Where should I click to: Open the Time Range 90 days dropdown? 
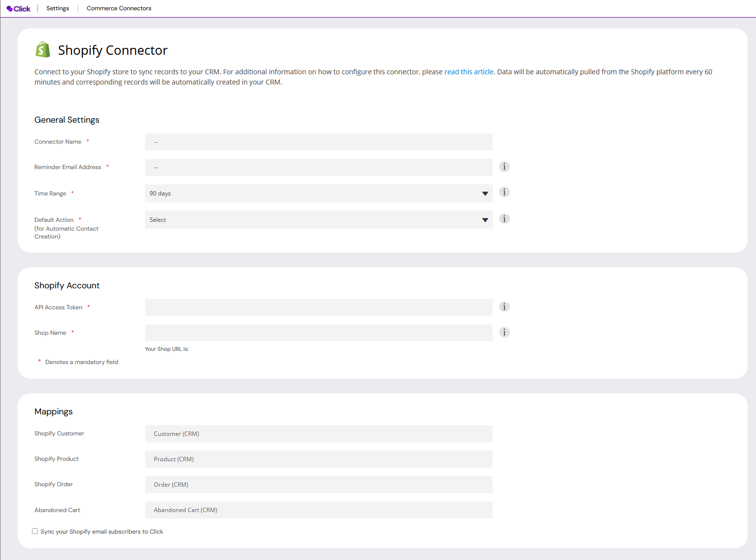click(x=319, y=193)
